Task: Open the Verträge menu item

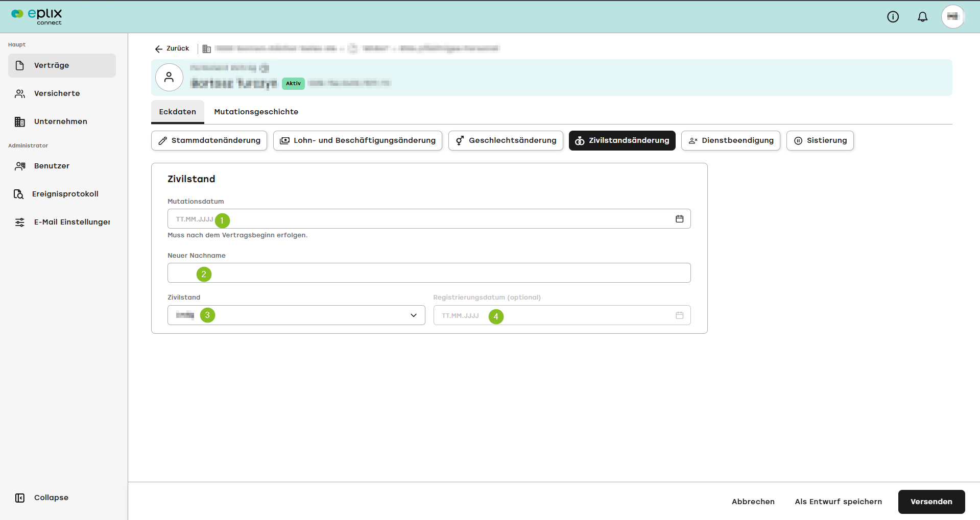Action: point(62,65)
